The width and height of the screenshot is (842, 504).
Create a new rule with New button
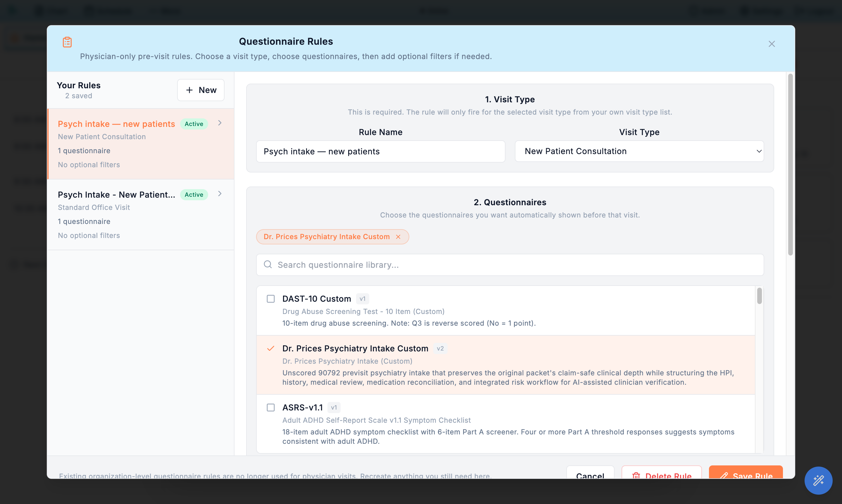(201, 90)
